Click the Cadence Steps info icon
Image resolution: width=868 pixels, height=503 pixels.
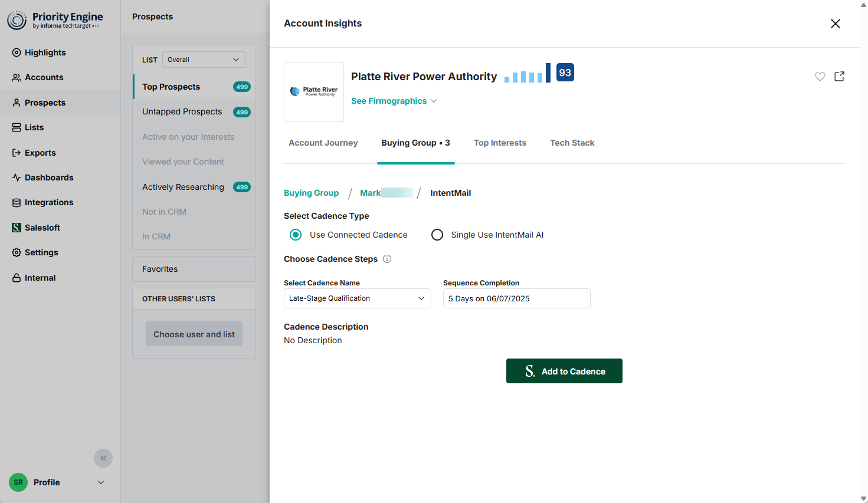pos(387,259)
